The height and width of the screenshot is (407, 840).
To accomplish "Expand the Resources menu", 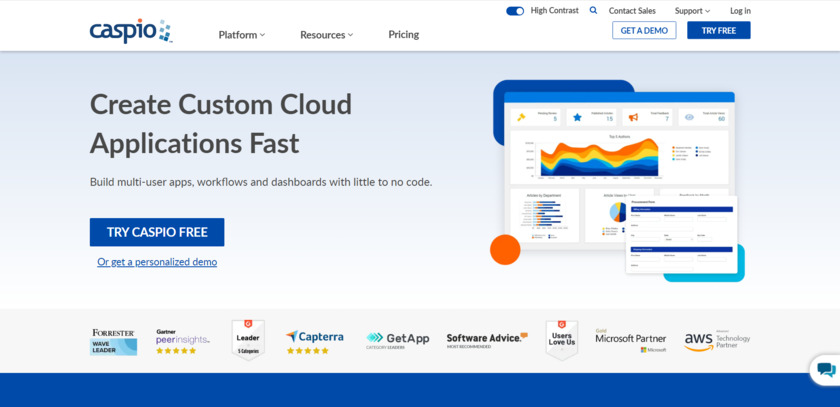I will coord(326,35).
